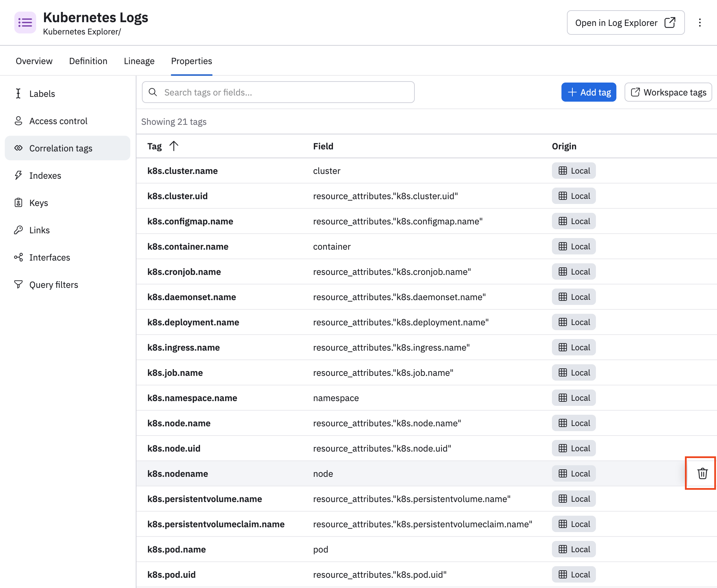Viewport: 717px width, 588px height.
Task: Select Correlation tags in the sidebar
Action: click(68, 148)
